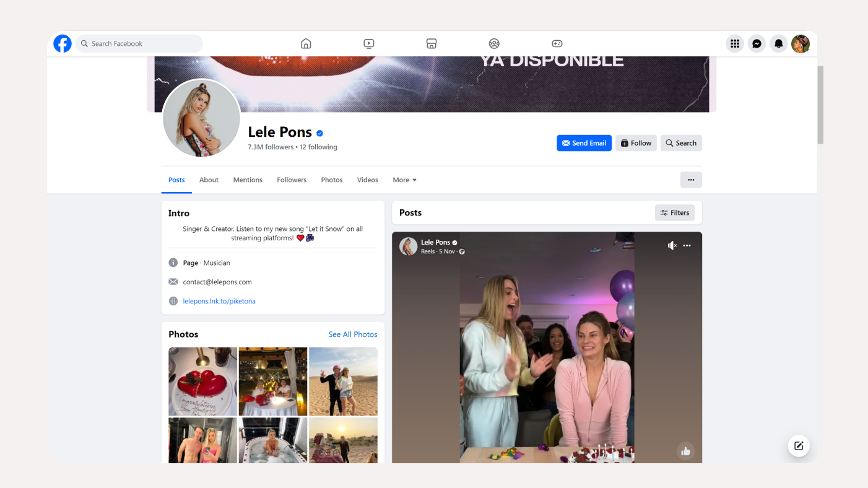Open lelepons.lnk.to/piketona link
868x488 pixels.
[219, 301]
